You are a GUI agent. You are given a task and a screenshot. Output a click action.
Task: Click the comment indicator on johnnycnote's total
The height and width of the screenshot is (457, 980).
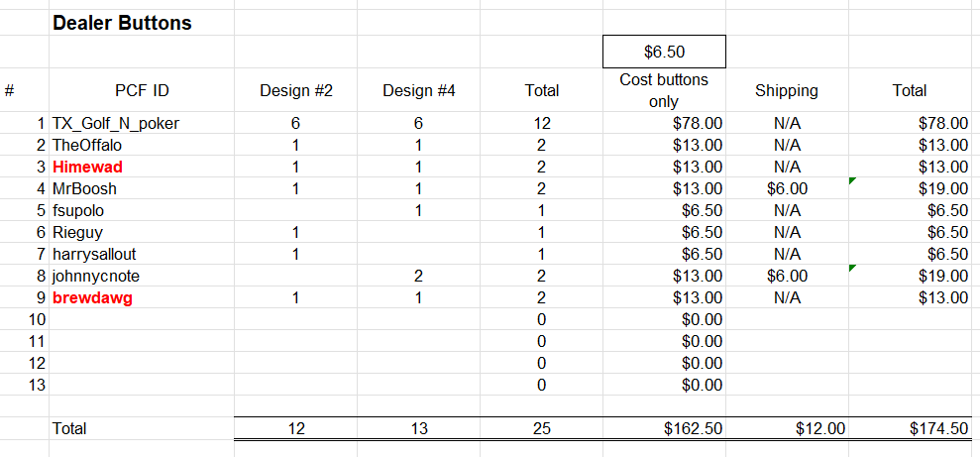click(852, 268)
